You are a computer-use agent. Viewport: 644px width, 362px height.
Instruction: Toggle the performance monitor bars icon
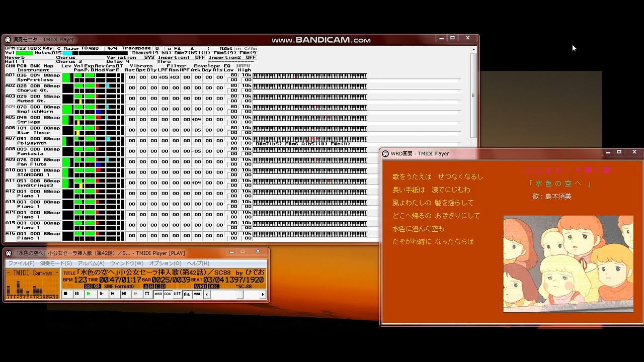tap(187, 294)
